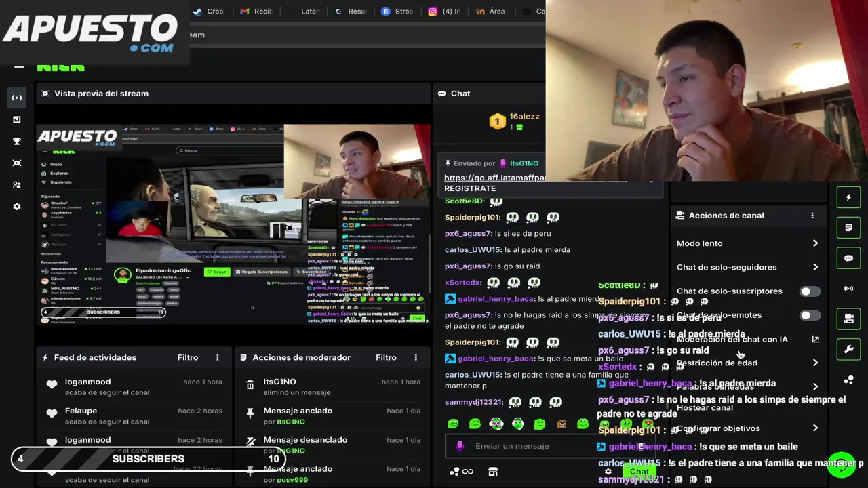The width and height of the screenshot is (868, 488).
Task: Click the broadcast signal icon in right rail
Action: point(848,289)
